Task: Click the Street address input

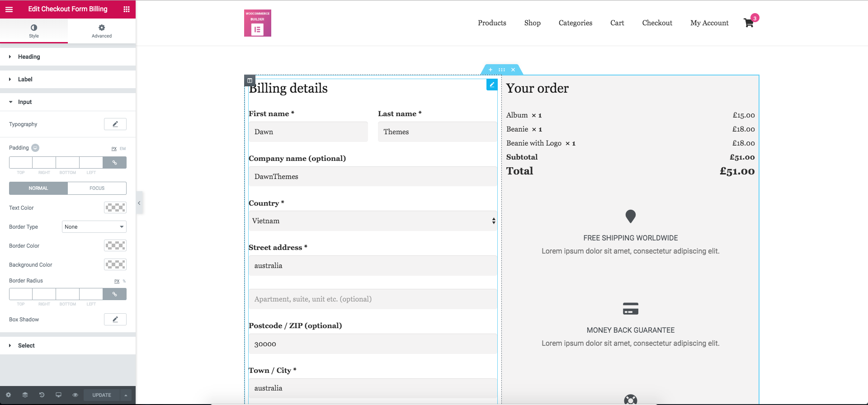Action: pyautogui.click(x=373, y=265)
